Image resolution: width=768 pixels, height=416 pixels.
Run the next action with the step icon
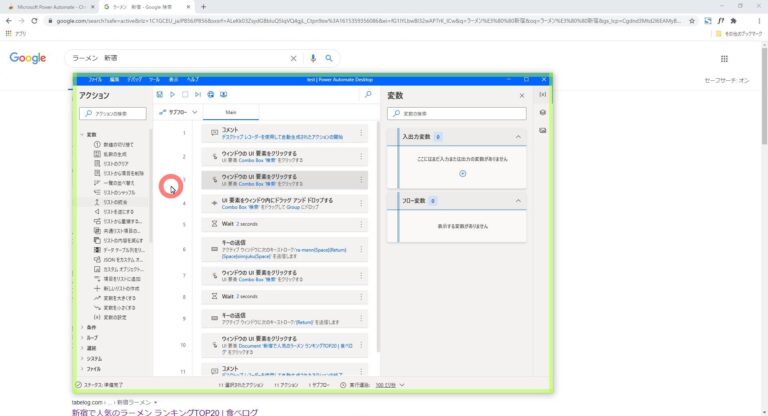tap(198, 95)
